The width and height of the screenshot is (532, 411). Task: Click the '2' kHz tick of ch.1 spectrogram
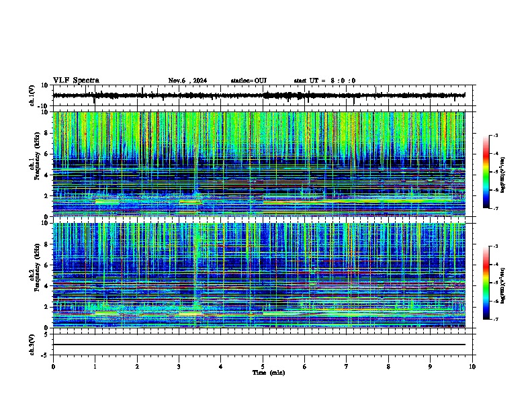tap(46, 195)
